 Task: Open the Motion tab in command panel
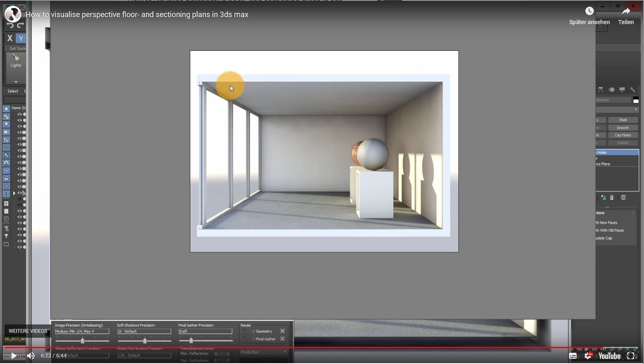(611, 90)
